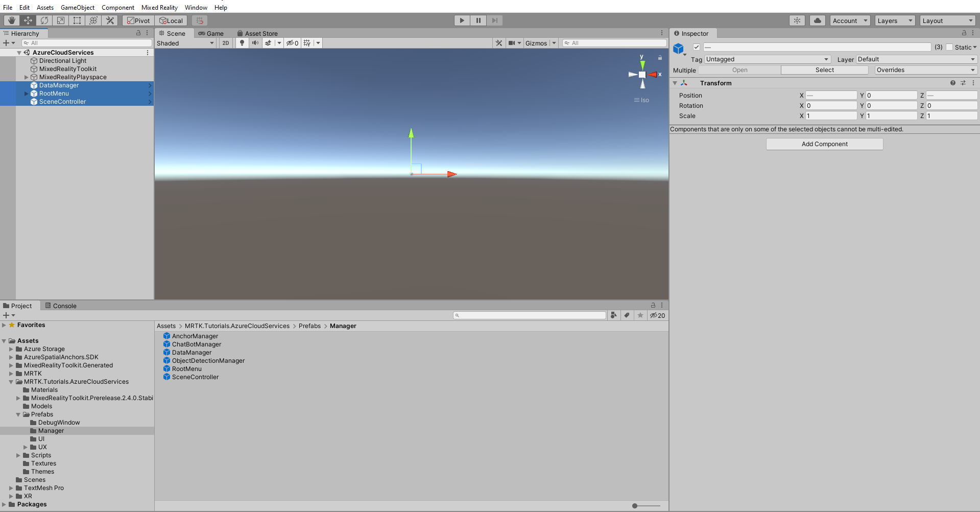Expand MixedRealityPlayspace in Hierarchy
Image resolution: width=980 pixels, height=512 pixels.
(x=27, y=77)
